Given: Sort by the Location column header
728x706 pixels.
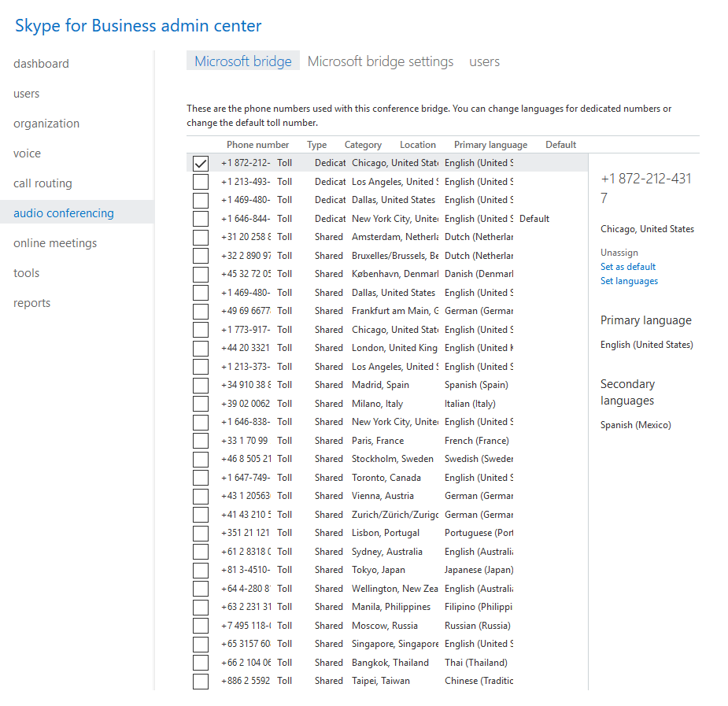Looking at the screenshot, I should pos(418,145).
